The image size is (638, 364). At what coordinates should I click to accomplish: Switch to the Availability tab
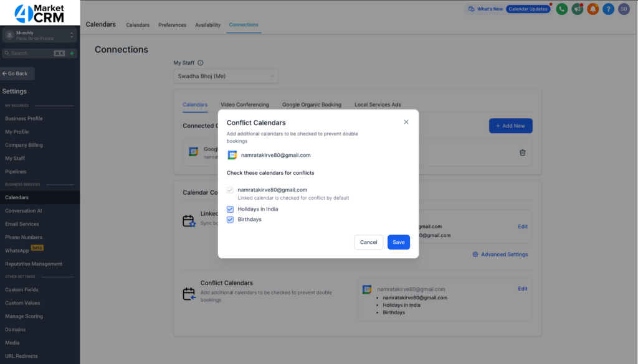coord(207,25)
